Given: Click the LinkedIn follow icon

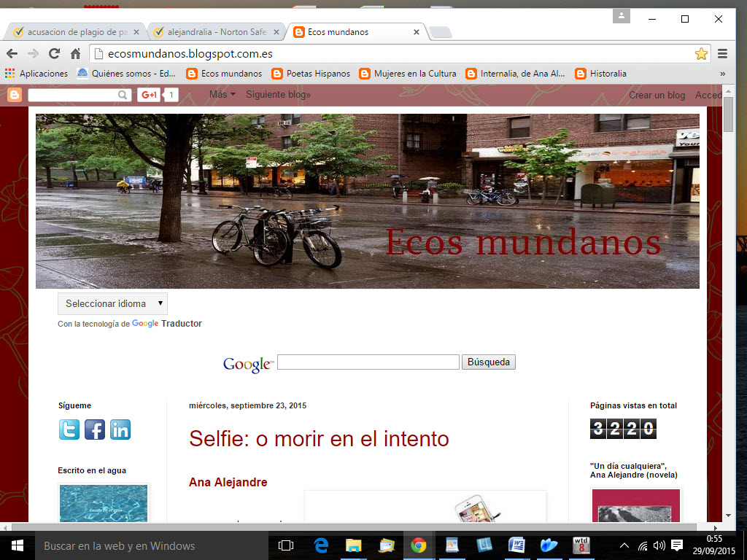Looking at the screenshot, I should [x=120, y=429].
